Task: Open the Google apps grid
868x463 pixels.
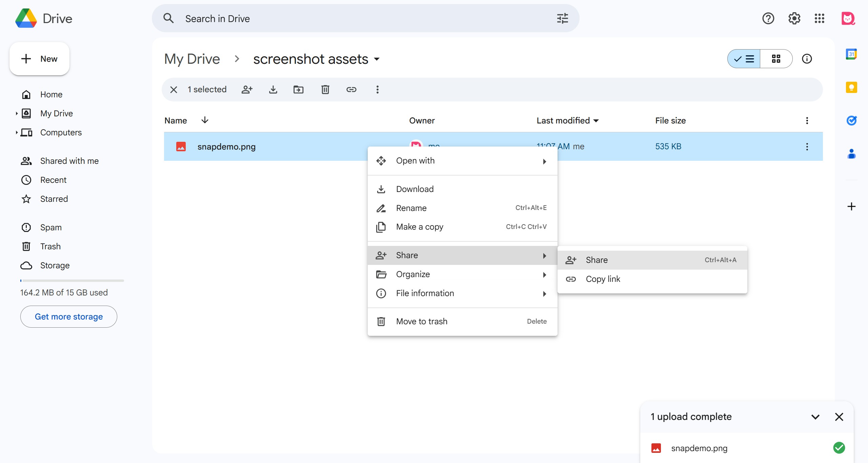Action: coord(819,18)
